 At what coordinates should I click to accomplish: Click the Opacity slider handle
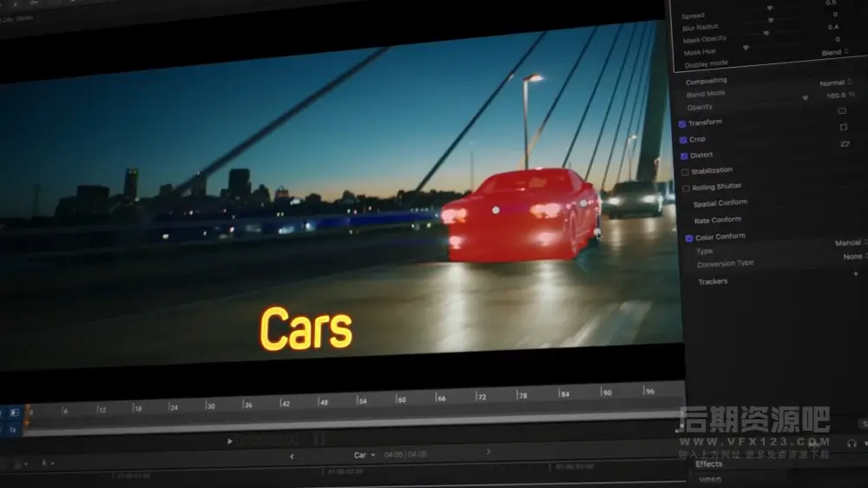point(805,98)
